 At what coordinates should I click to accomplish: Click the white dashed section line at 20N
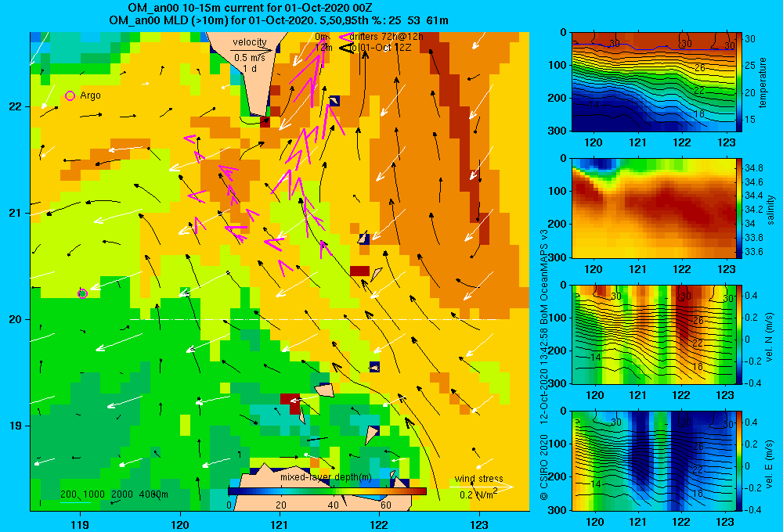315,319
